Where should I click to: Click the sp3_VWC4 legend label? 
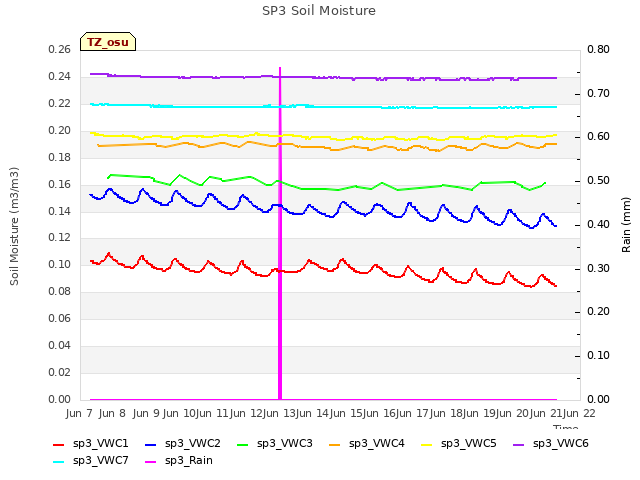click(x=376, y=443)
